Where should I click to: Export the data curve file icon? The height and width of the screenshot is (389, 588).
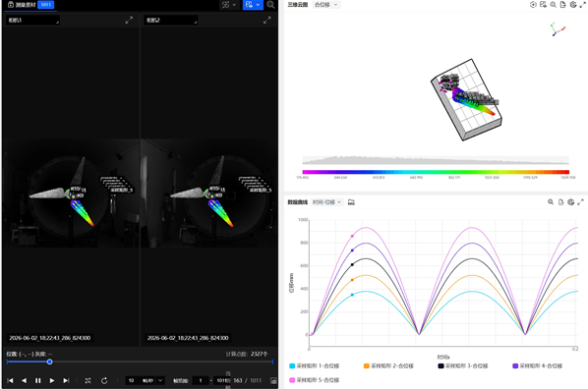click(x=560, y=202)
